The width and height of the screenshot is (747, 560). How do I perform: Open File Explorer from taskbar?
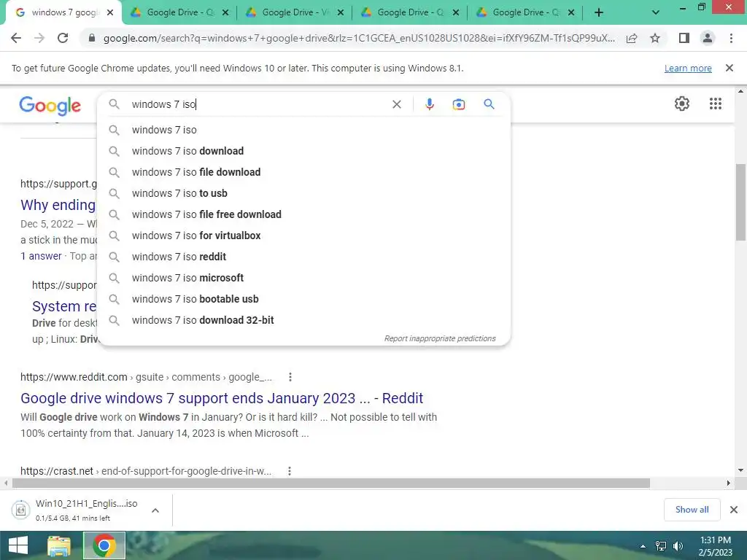coord(59,545)
